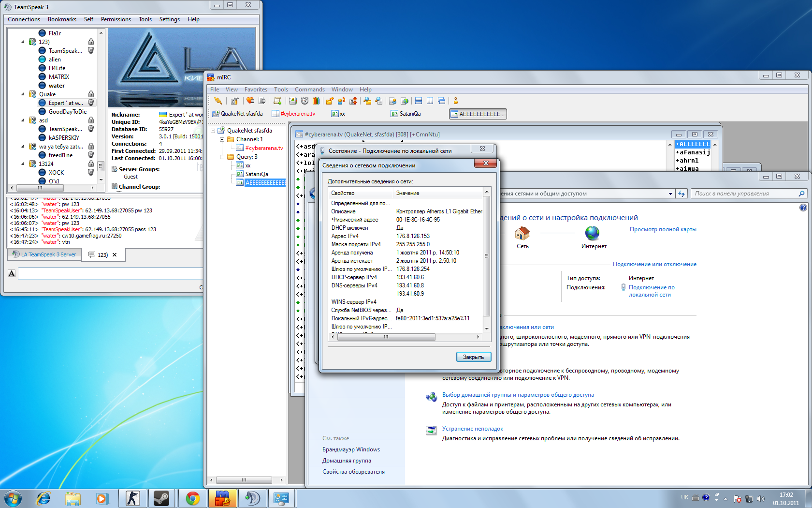Collapse the Query: 3 tree folder
This screenshot has height=508, width=812.
(x=222, y=157)
